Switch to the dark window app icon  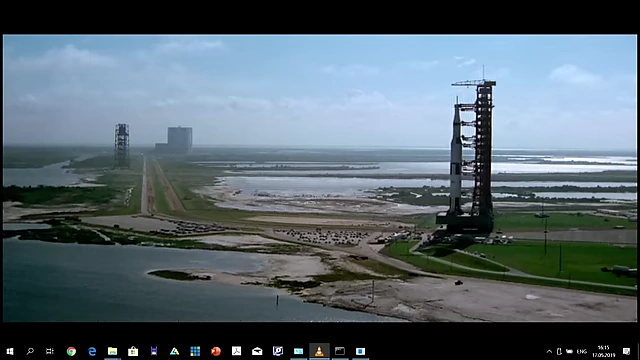(x=340, y=351)
